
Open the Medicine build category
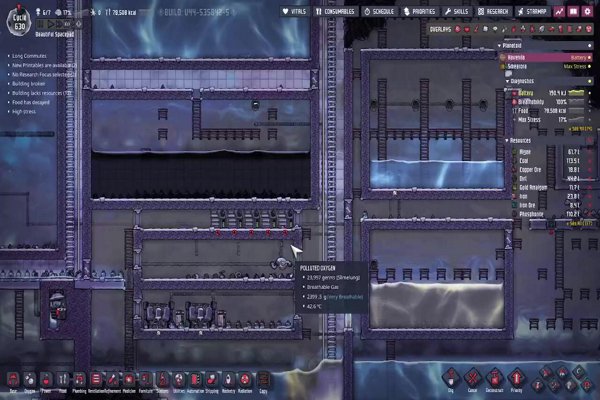click(129, 380)
